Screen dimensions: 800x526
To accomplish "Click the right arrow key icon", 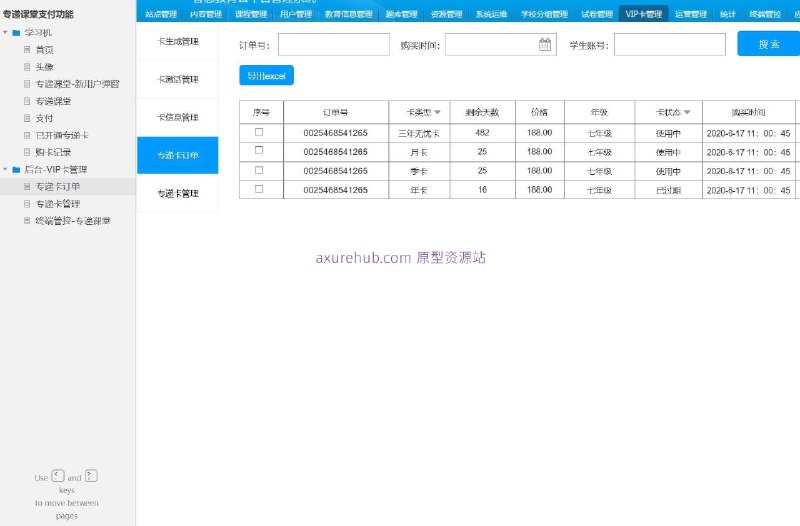I will 91,476.
